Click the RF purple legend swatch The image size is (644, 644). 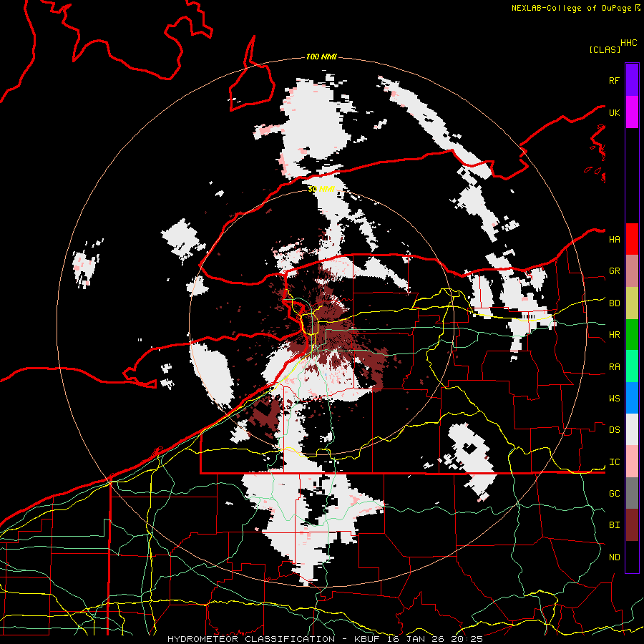632,80
